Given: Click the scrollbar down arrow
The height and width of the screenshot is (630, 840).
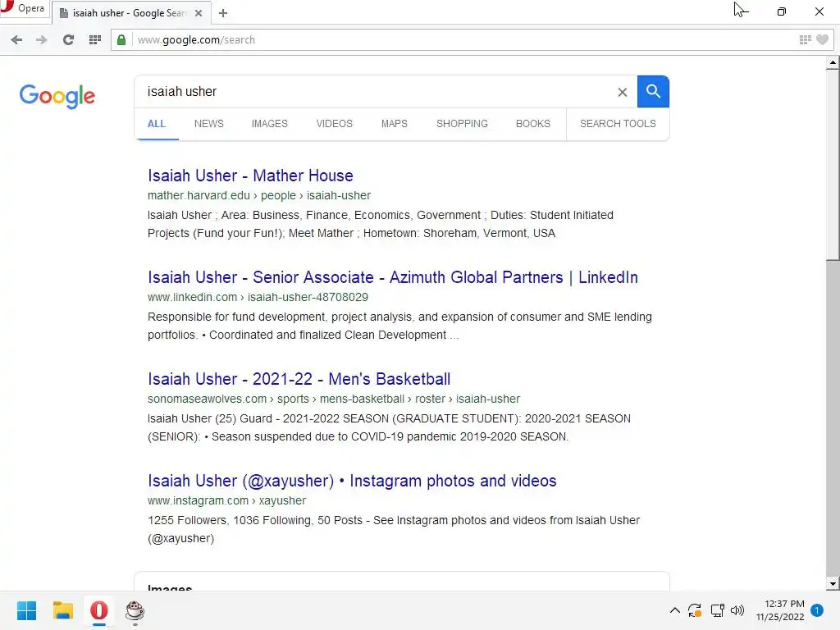Looking at the screenshot, I should click(x=833, y=584).
